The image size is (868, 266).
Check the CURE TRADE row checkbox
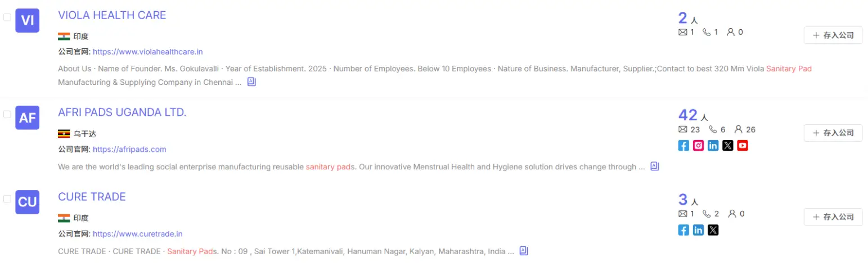(7, 199)
